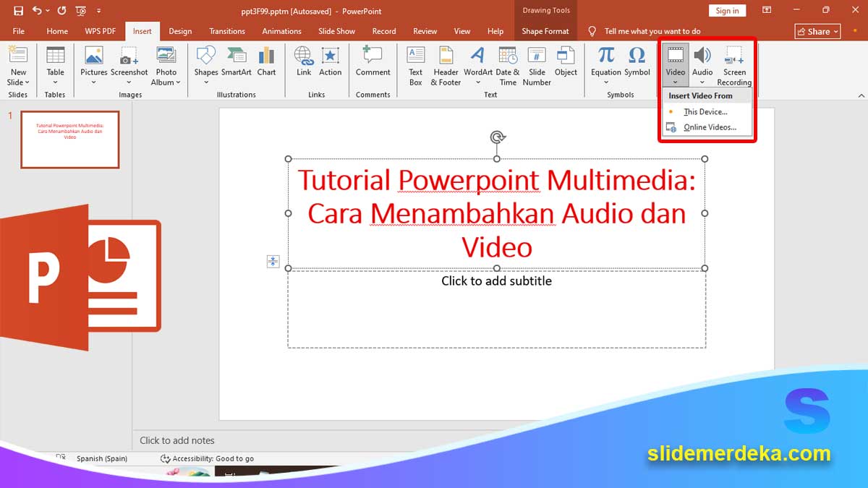Open Accessibility: Good to go checker
The width and height of the screenshot is (868, 488).
coord(208,458)
